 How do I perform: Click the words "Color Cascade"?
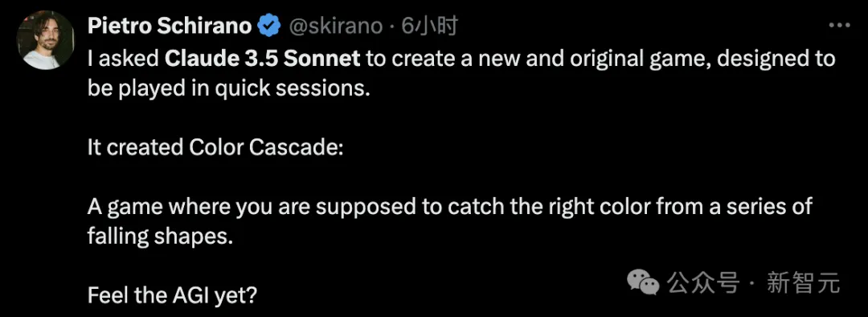264,147
